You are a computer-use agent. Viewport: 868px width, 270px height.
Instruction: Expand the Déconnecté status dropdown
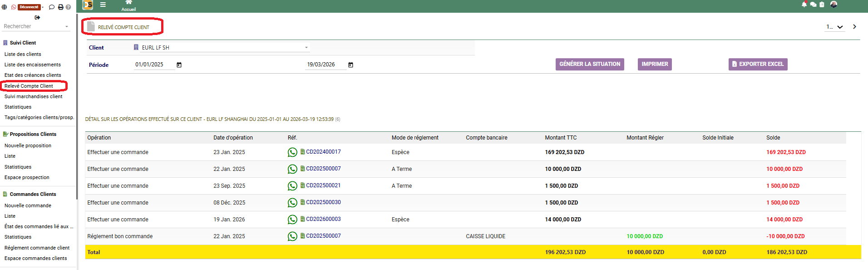tap(43, 7)
